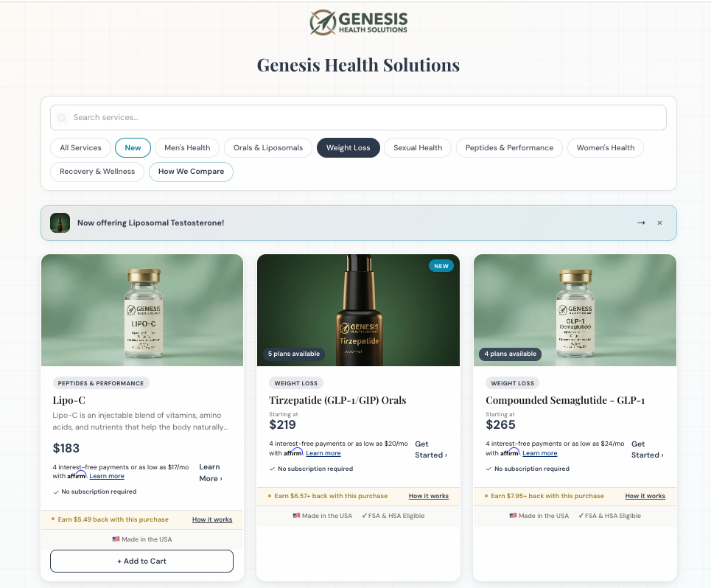711x588 pixels.
Task: Select the All Services filter
Action: pyautogui.click(x=81, y=148)
